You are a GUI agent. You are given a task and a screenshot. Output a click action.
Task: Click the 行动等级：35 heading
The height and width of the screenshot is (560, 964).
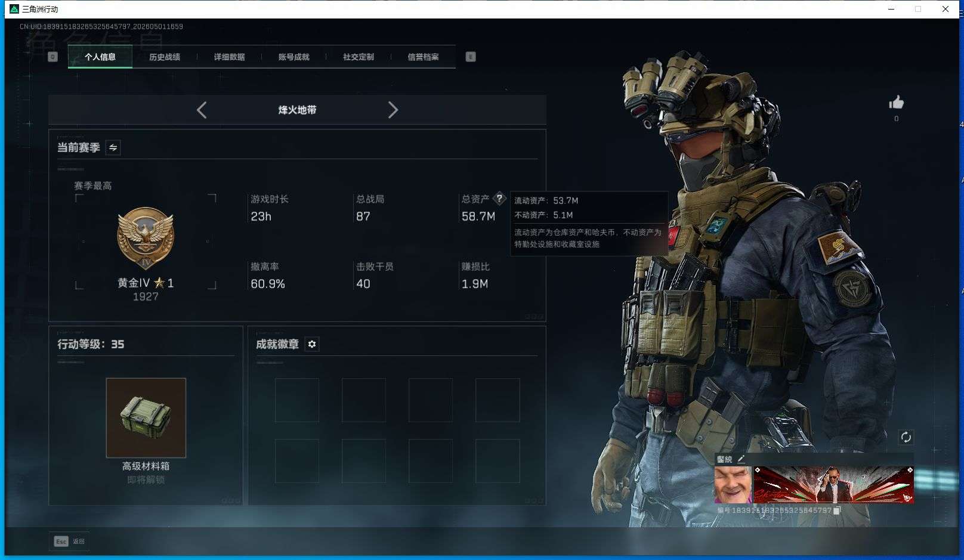tap(91, 344)
